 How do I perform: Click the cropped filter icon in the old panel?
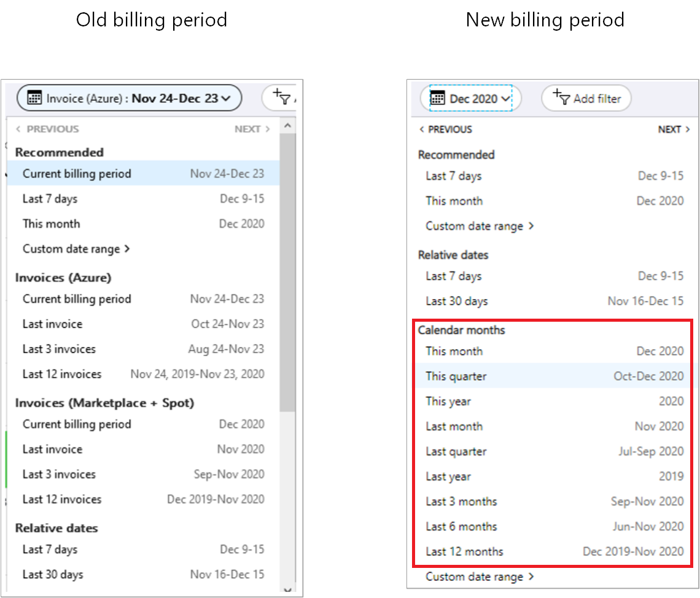point(282,97)
